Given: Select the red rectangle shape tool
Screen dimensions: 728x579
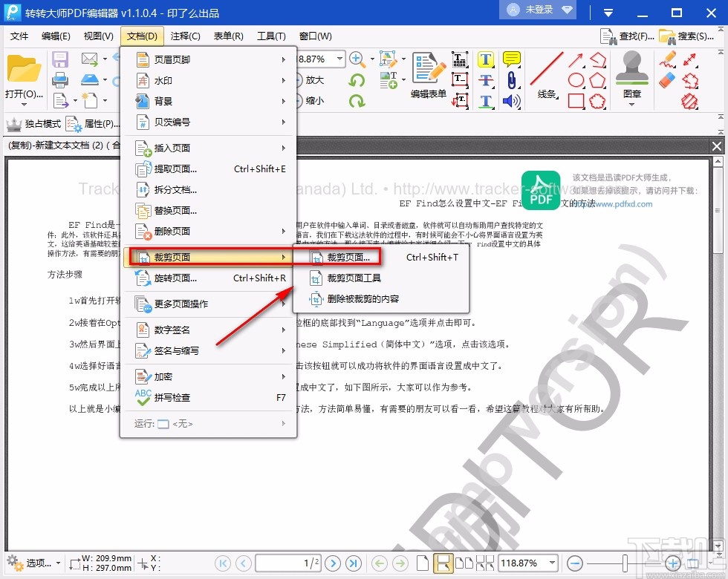Looking at the screenshot, I should pyautogui.click(x=576, y=101).
